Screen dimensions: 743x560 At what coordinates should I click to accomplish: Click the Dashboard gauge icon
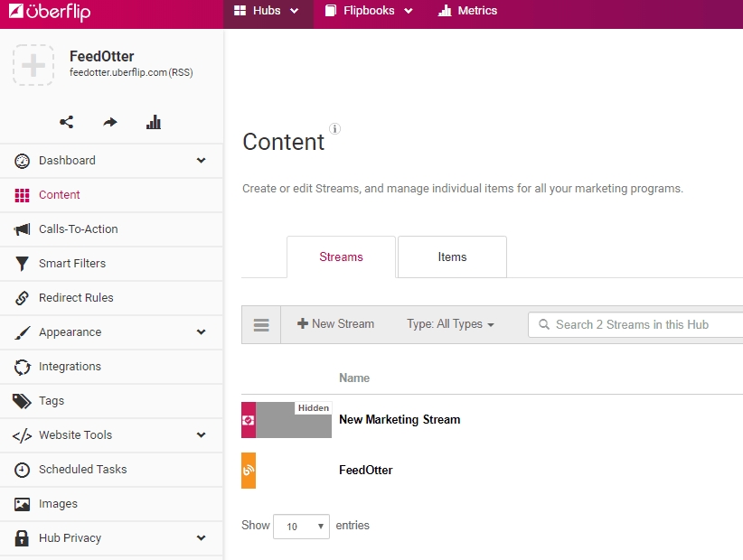22,161
